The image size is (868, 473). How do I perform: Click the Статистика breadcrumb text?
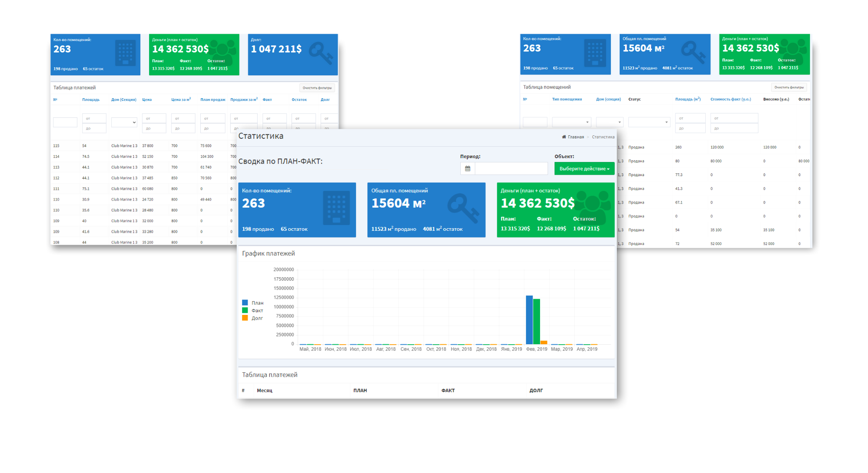[603, 137]
